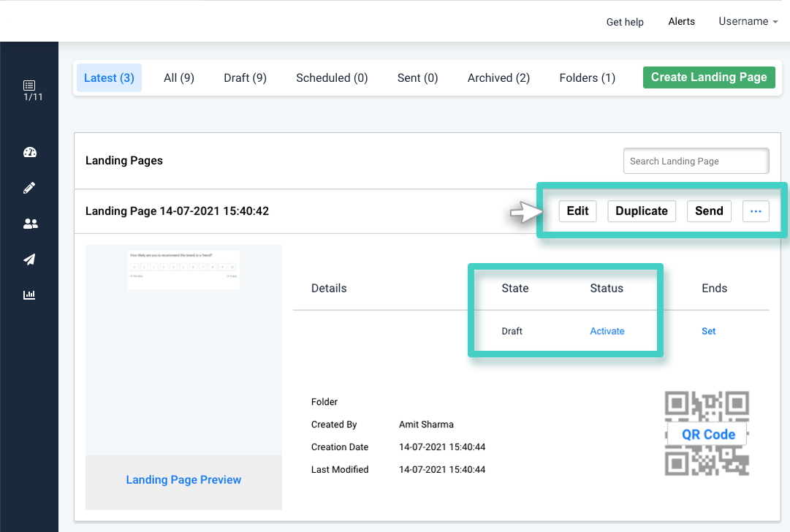The height and width of the screenshot is (532, 790).
Task: Click the Creation Date value 14-07-2021 15:40:44
Action: (x=442, y=446)
